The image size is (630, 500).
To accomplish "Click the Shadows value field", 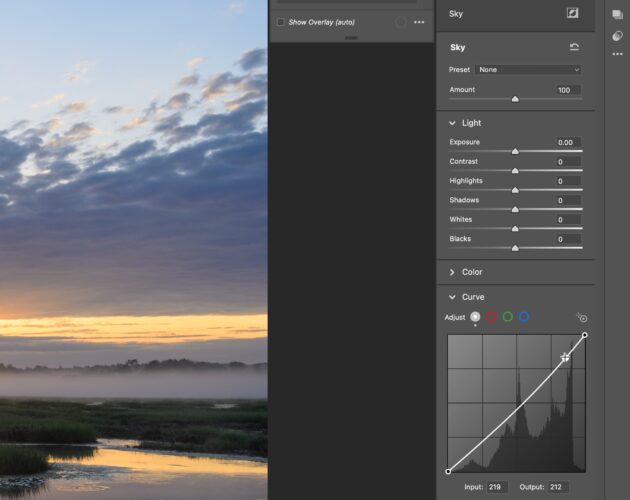I will (x=567, y=200).
